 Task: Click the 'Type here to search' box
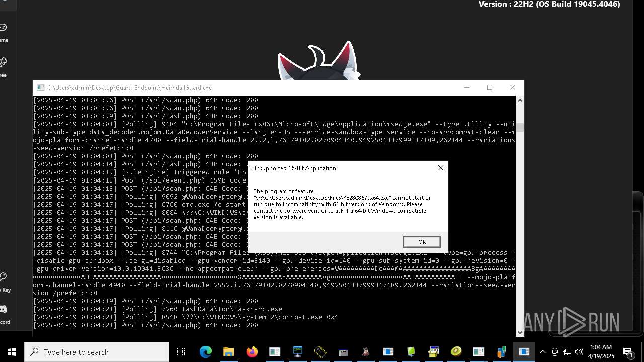pyautogui.click(x=97, y=352)
